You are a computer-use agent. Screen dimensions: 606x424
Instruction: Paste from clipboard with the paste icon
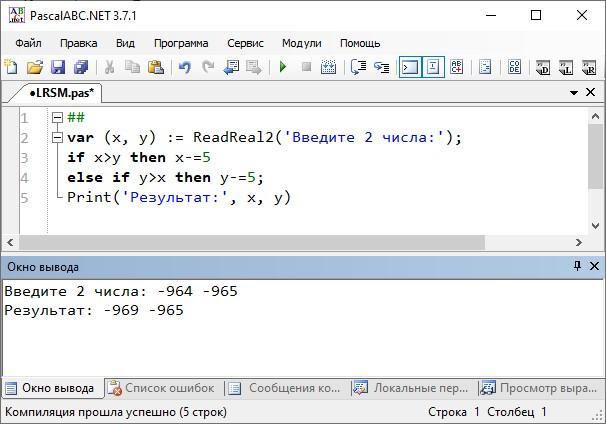coord(156,67)
